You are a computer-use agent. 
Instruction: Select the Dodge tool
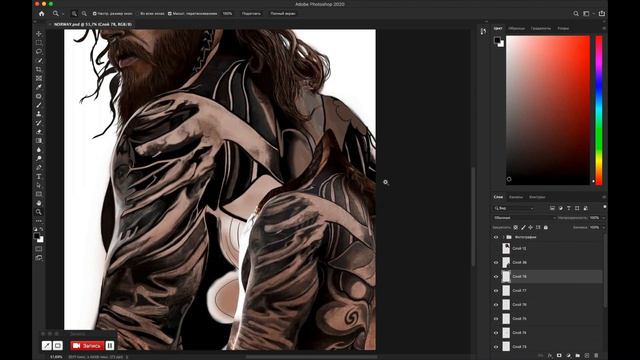39,158
